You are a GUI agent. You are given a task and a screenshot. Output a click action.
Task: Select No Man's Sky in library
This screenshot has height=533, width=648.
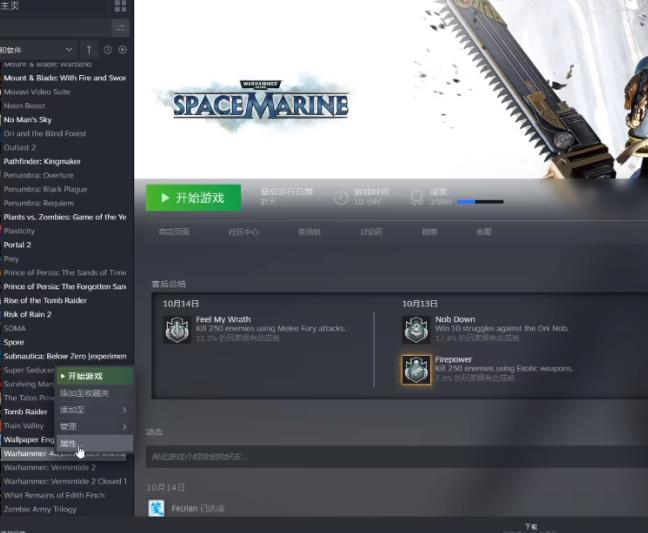click(x=28, y=120)
